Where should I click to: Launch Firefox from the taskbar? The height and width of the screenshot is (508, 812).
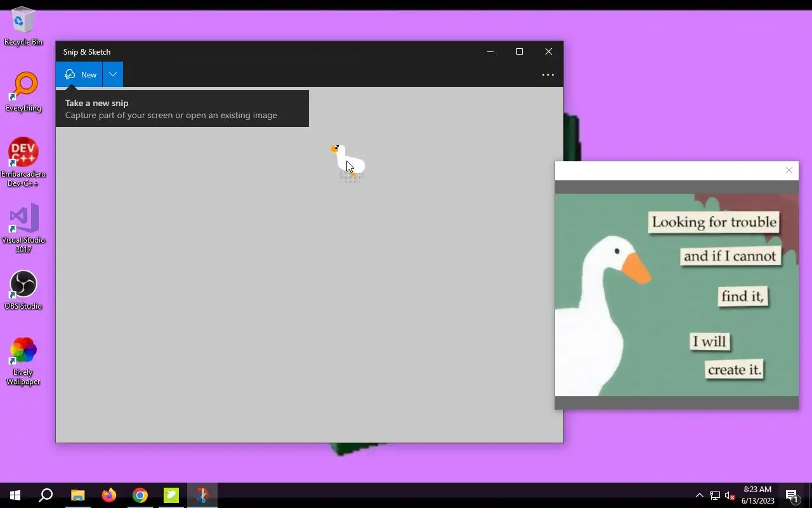click(109, 495)
